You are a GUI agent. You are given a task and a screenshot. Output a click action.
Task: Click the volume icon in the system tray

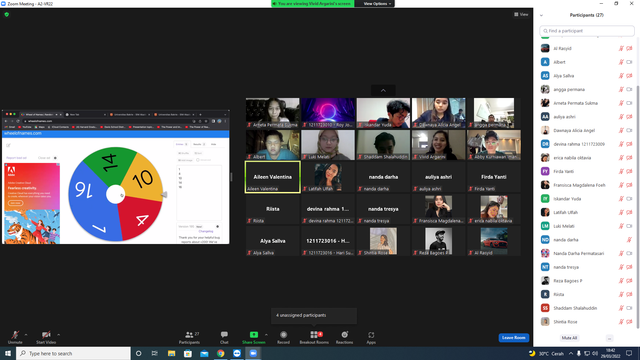595,353
